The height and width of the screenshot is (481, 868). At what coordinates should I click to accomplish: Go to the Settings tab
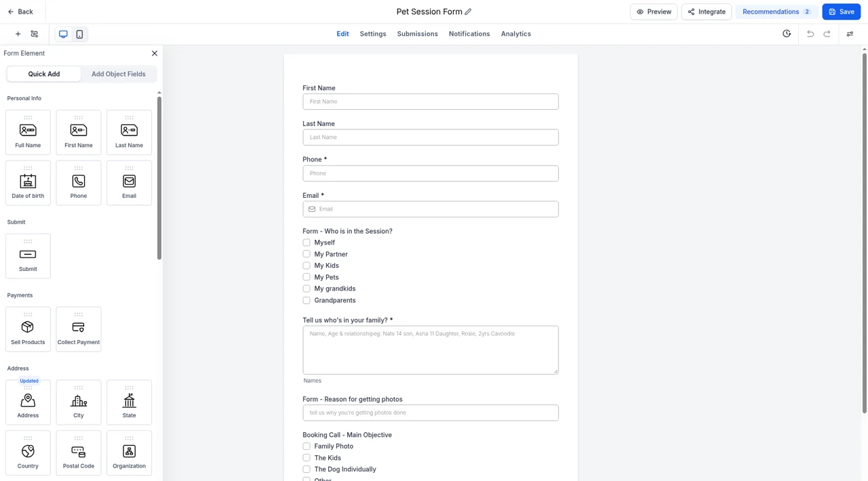[373, 34]
